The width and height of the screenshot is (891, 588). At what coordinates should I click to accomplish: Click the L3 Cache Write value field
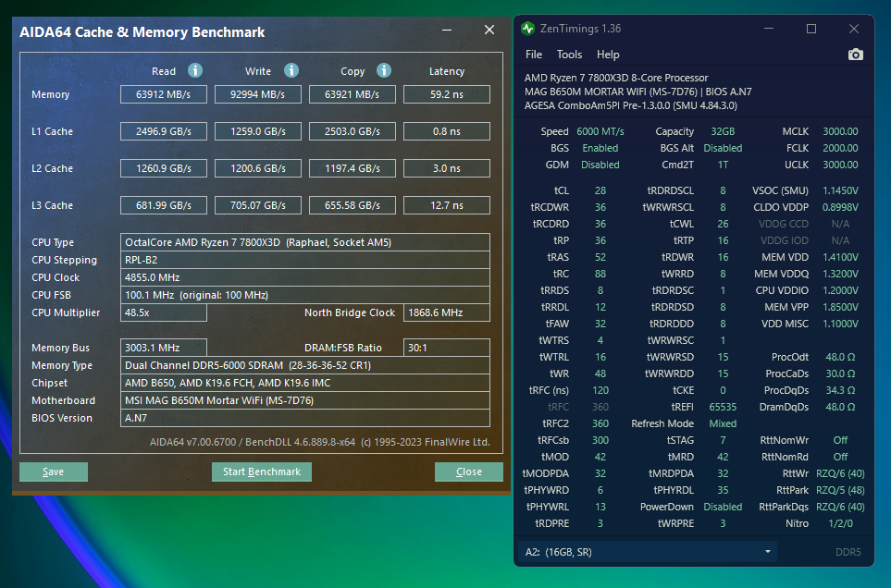point(258,205)
